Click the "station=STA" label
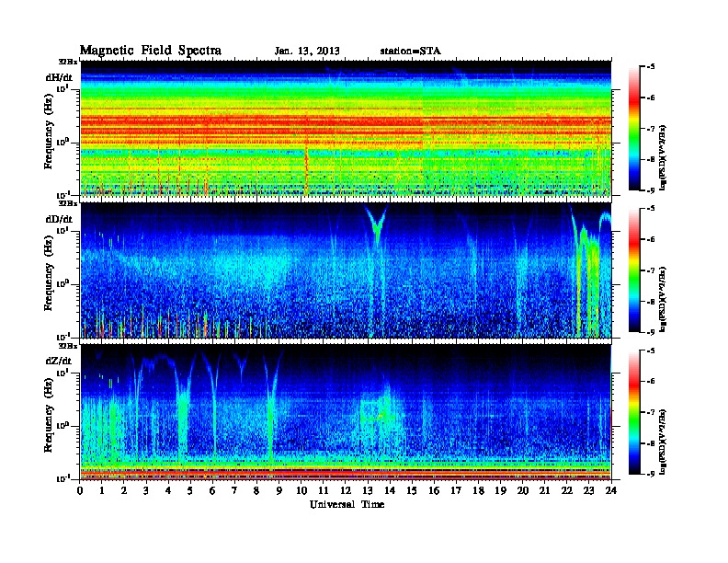This screenshot has height=563, width=728. (411, 52)
